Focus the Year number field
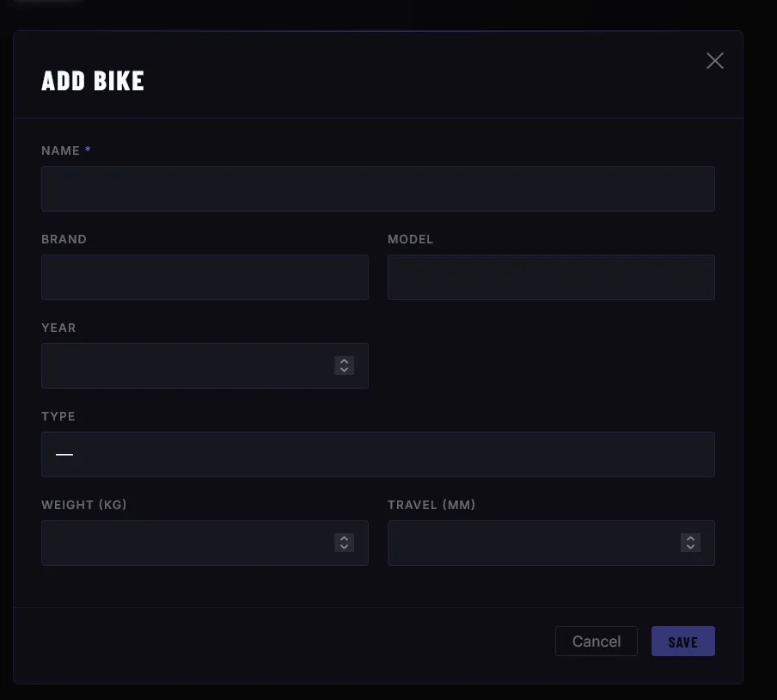The image size is (777, 700). tap(189, 365)
